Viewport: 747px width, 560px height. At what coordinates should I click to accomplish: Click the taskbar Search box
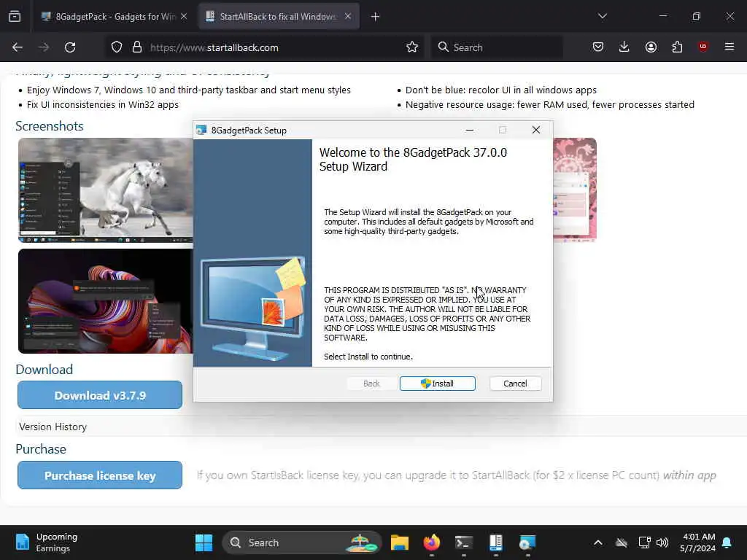click(x=302, y=542)
